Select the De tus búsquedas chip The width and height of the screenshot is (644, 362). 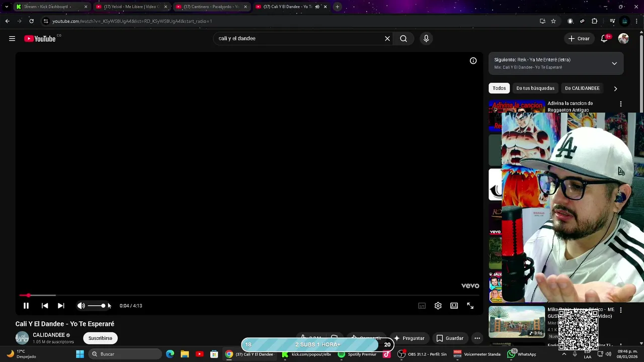535,88
